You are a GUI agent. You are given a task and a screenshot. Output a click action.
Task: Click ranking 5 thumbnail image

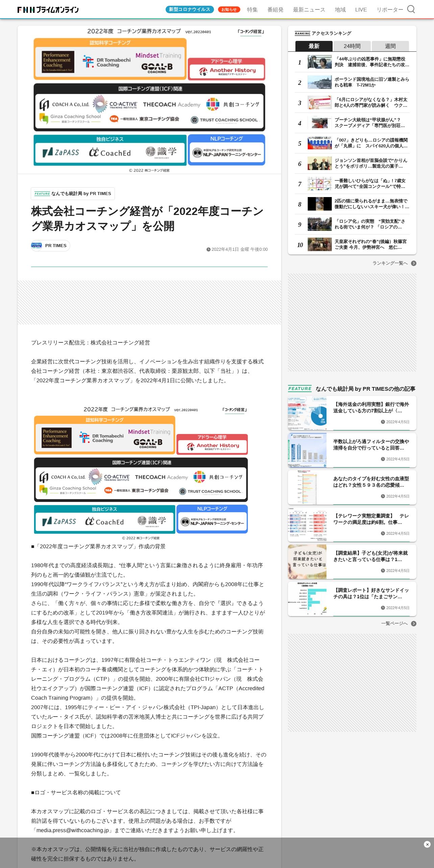pos(320,143)
